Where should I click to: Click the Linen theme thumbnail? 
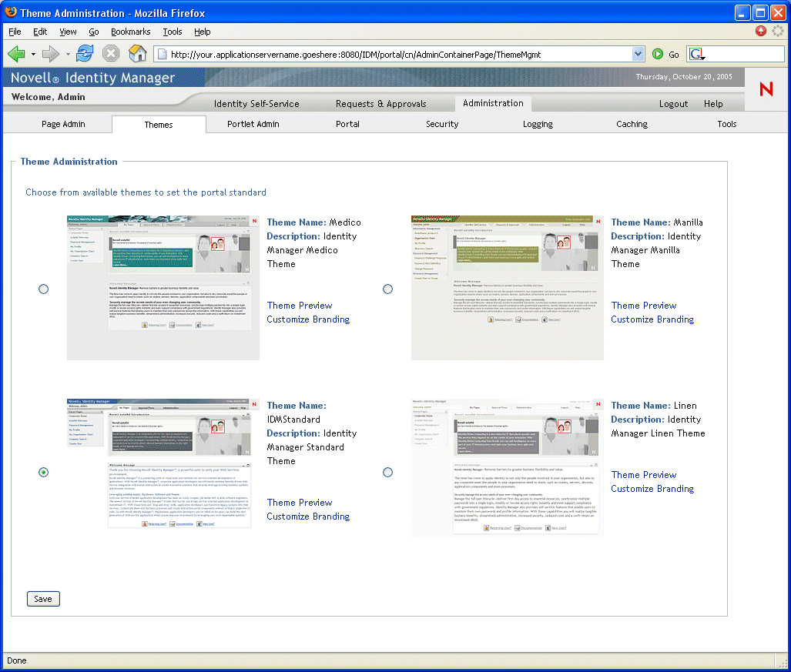pos(507,468)
